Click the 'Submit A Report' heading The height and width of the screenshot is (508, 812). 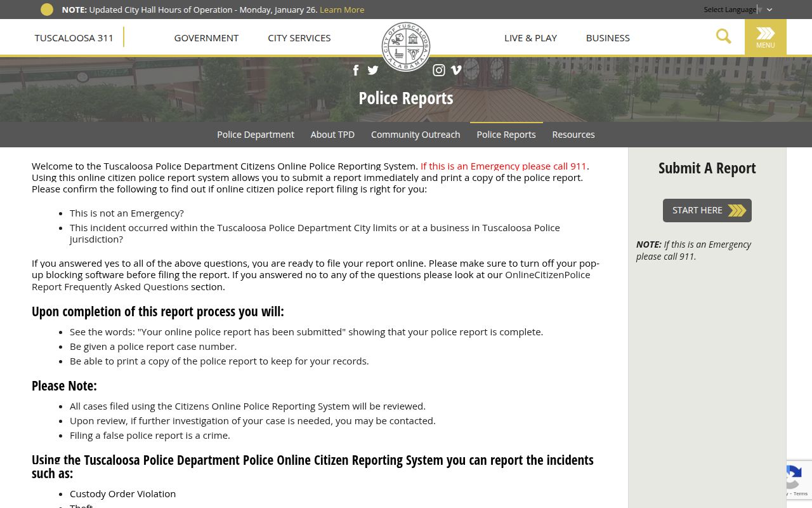point(707,168)
